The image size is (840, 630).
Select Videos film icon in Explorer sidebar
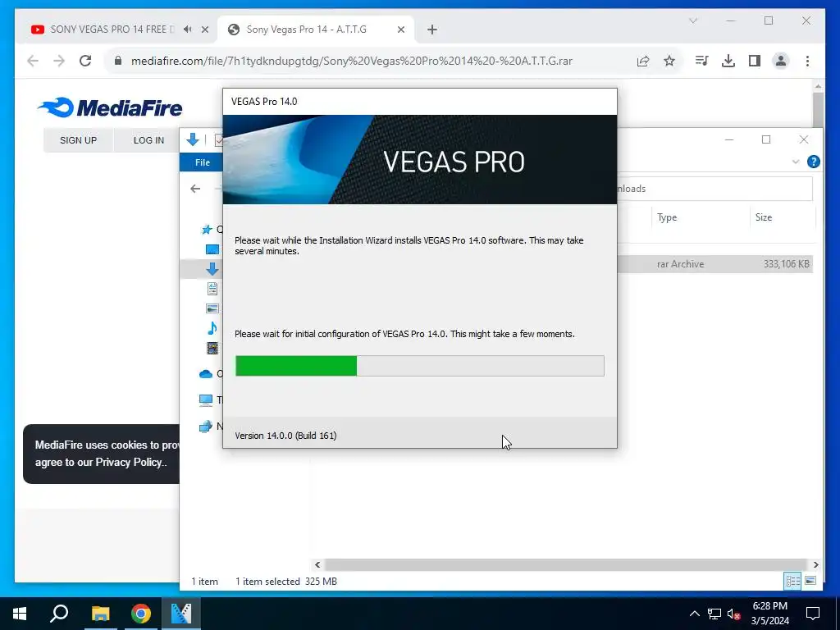tap(212, 348)
